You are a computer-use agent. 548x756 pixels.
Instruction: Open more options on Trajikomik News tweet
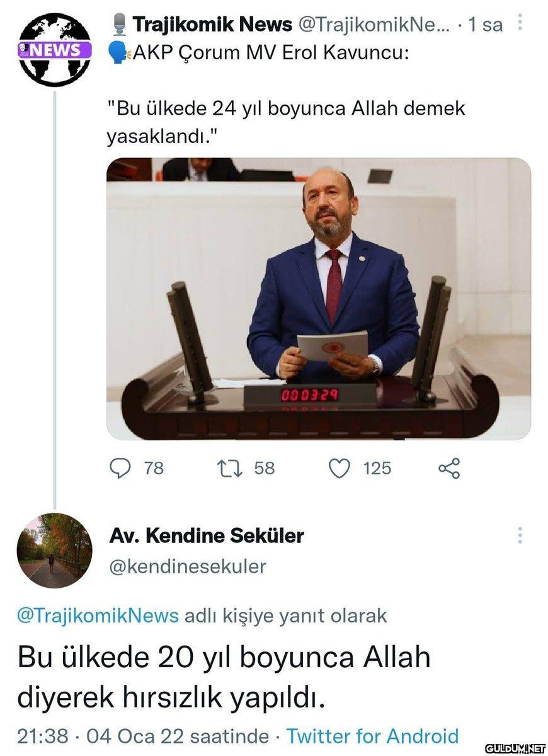(x=520, y=24)
